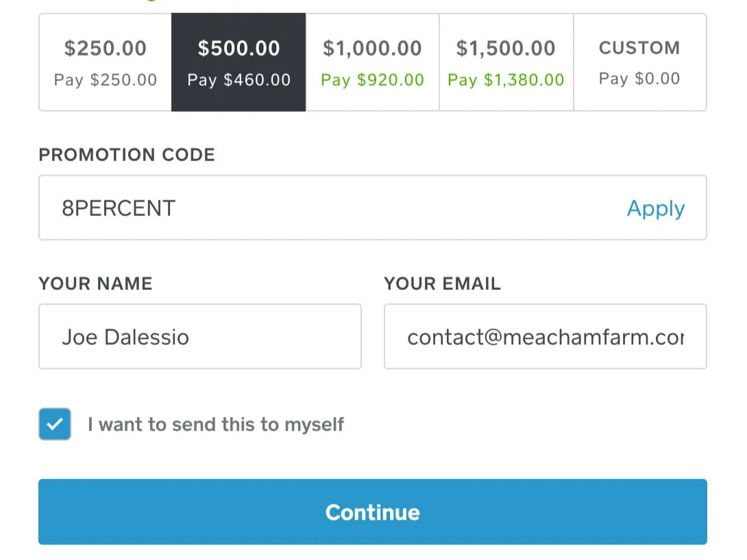Click the Apply promotion code link
Image resolution: width=747 pixels, height=560 pixels.
[655, 208]
